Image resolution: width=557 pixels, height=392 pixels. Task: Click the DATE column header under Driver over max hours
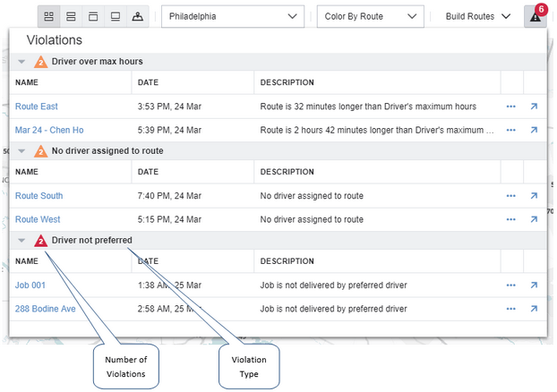point(149,83)
